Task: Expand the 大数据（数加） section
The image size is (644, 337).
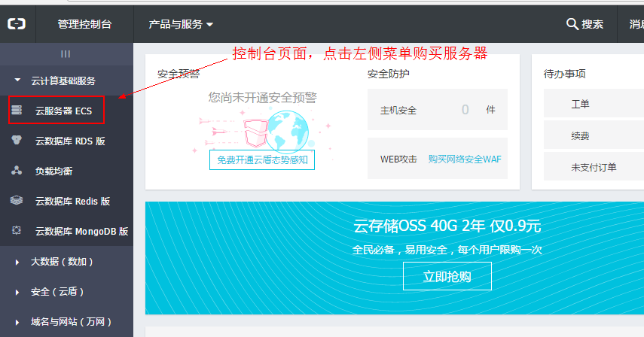Action: 17,262
